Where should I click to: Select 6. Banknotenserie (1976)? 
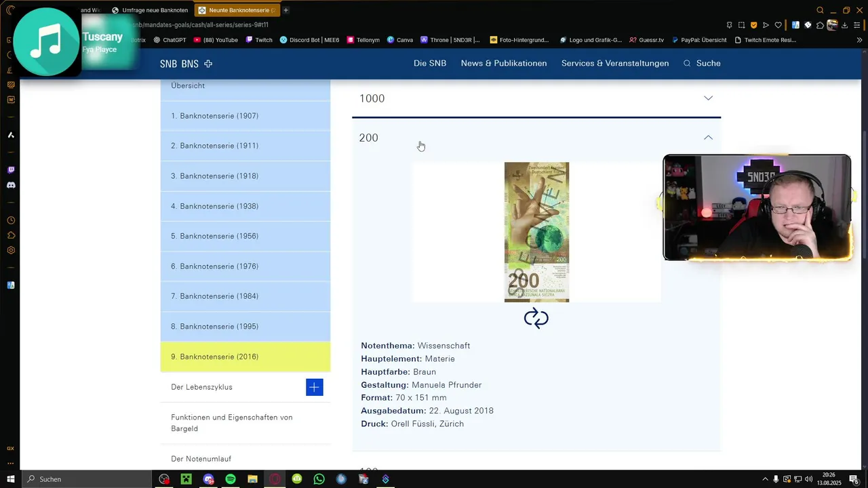245,266
